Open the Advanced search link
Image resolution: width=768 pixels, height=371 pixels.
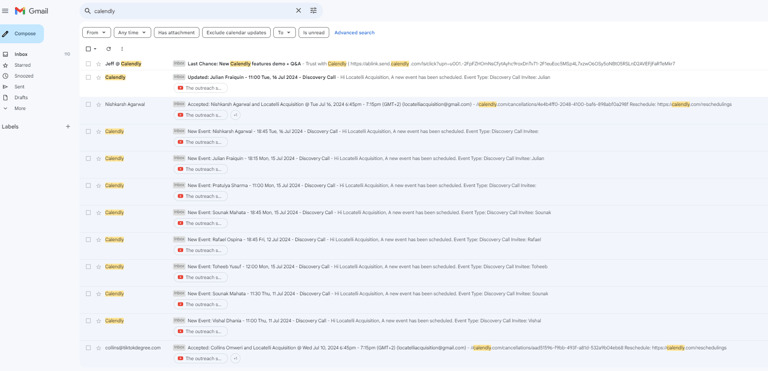click(x=354, y=32)
